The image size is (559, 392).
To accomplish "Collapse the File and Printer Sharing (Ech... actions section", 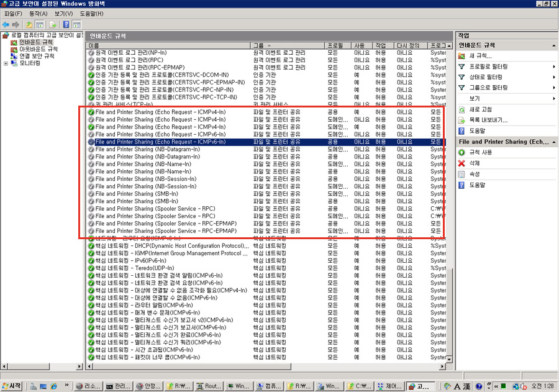I will [x=553, y=142].
